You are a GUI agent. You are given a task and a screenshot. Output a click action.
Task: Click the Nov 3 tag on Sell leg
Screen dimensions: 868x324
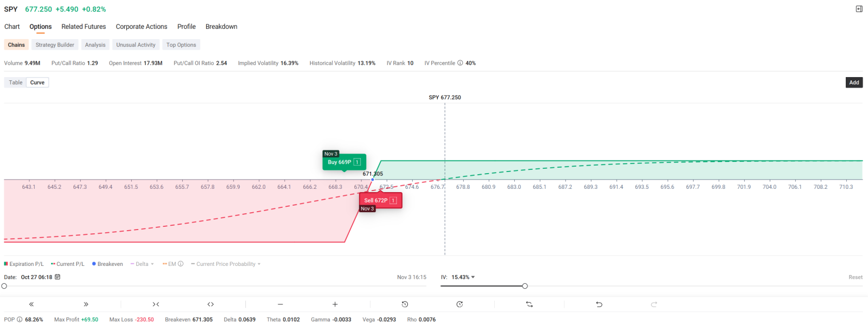point(367,209)
